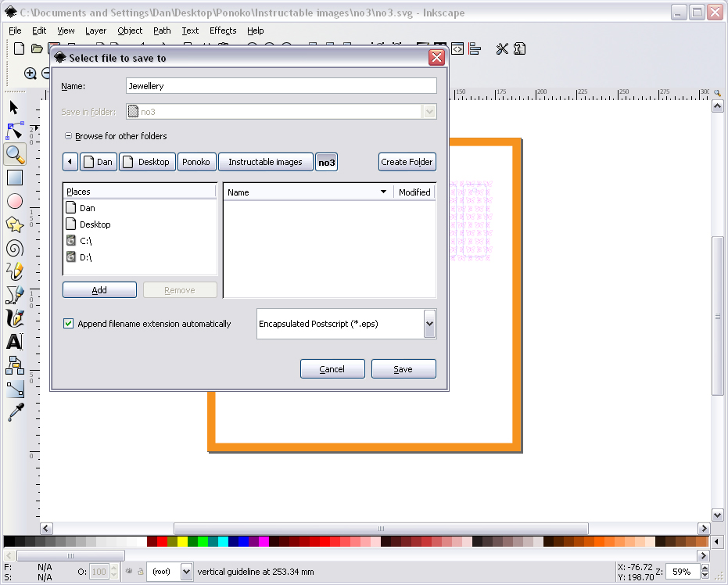This screenshot has width=728, height=585.
Task: Open the Effects menu
Action: [x=223, y=31]
